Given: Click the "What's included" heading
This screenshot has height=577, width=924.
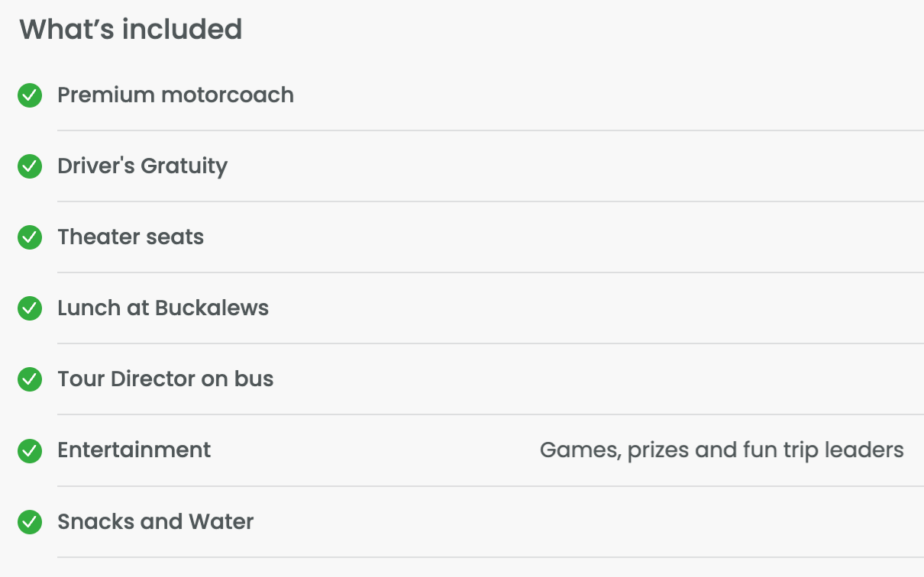Looking at the screenshot, I should (x=131, y=30).
